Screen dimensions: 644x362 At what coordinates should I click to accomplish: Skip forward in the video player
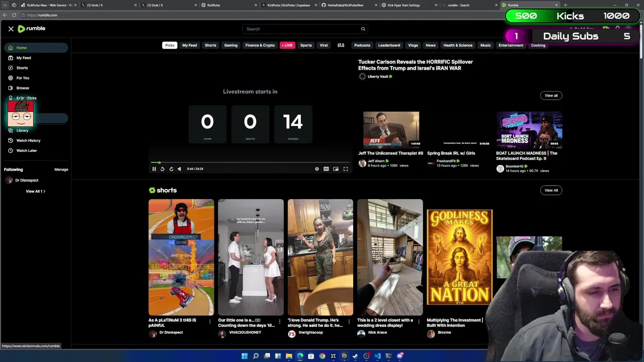171,169
